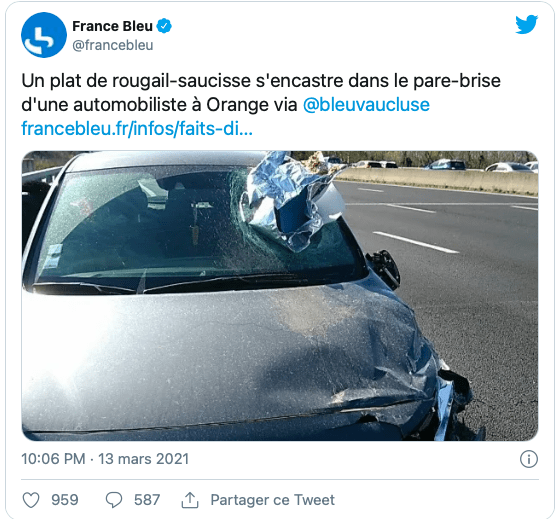This screenshot has width=555, height=519.
Task: Open the damaged car photo
Action: [x=280, y=296]
